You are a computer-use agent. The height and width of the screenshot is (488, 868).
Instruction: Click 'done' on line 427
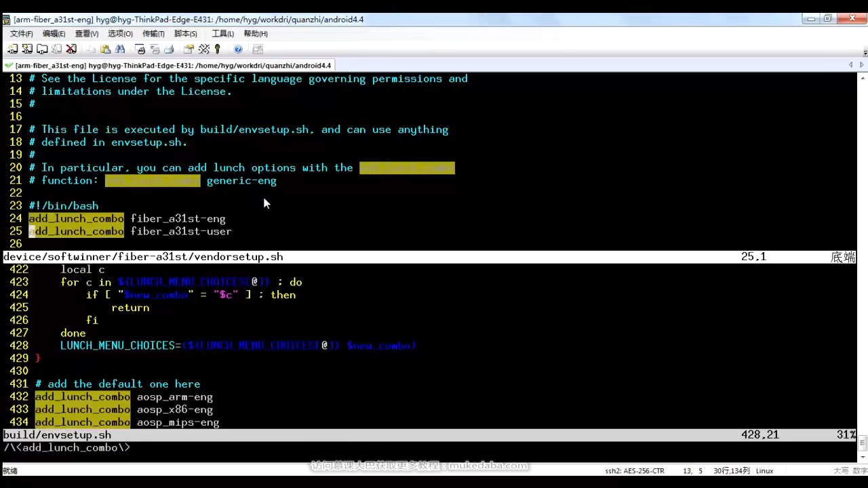(x=73, y=333)
